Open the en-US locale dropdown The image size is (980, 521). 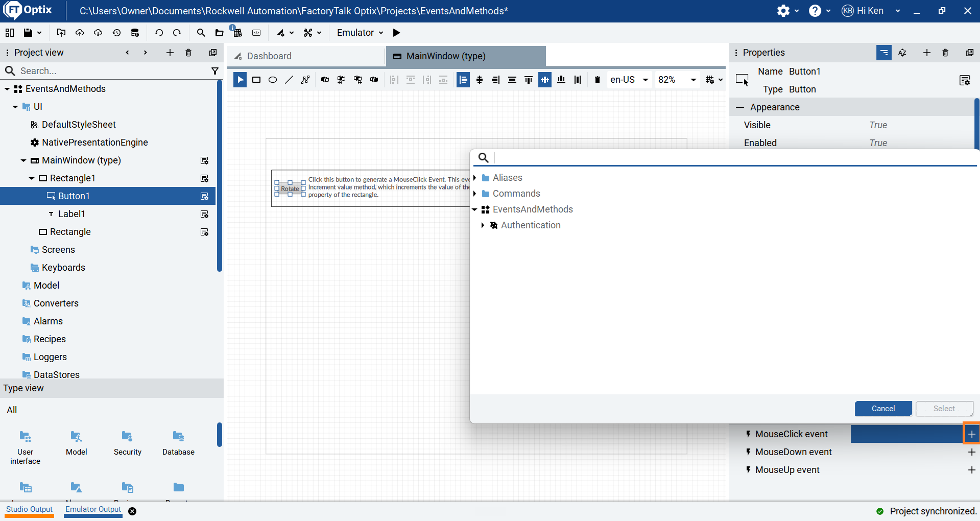click(x=629, y=80)
